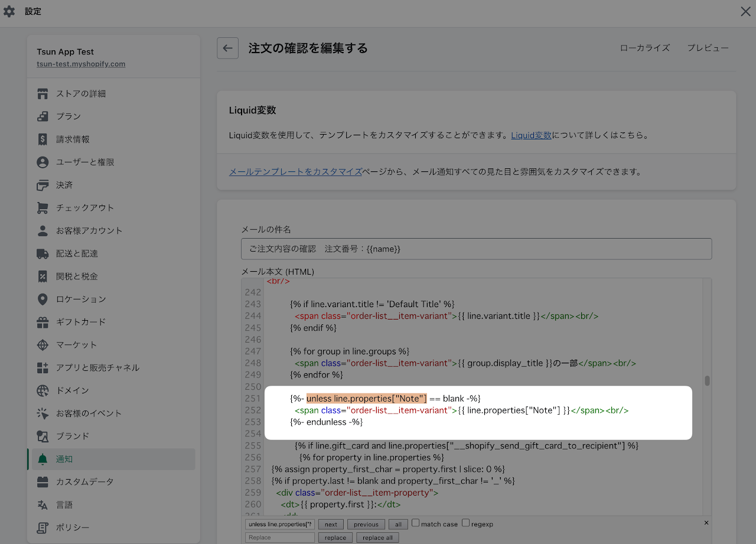Open the プレビュー option
This screenshot has height=544, width=756.
point(708,48)
